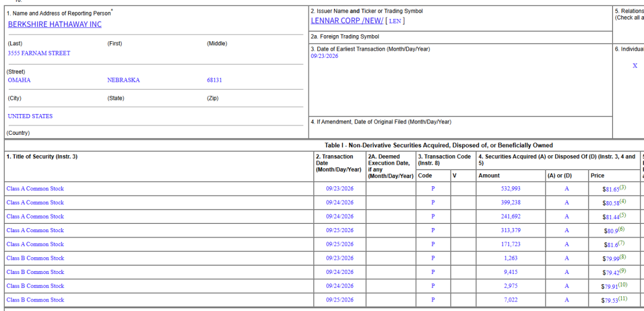Click the X mark in the Individual filing box
644x311 pixels.
pyautogui.click(x=635, y=66)
